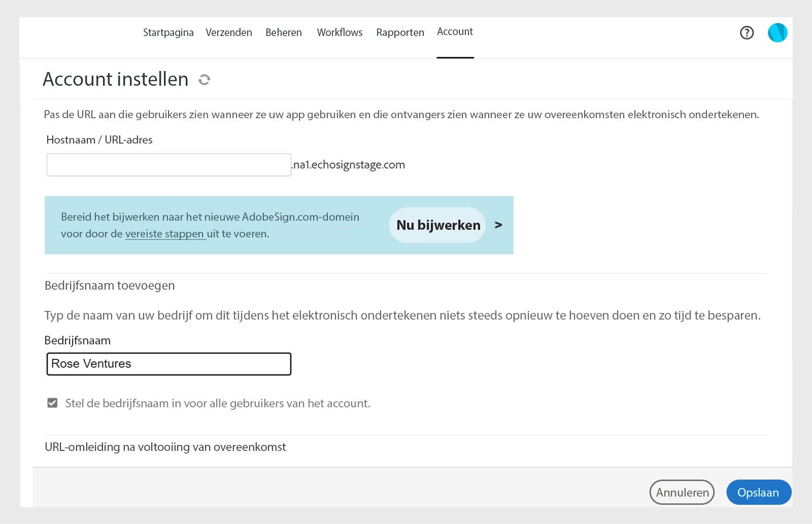812x524 pixels.
Task: Go to the Startpagina tab
Action: (x=168, y=32)
